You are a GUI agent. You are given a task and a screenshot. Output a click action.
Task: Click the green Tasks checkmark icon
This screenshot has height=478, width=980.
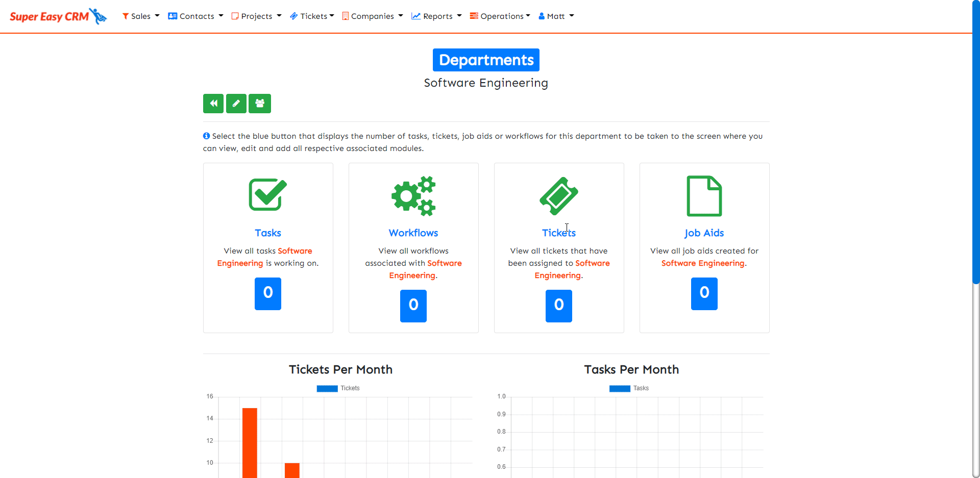(x=268, y=194)
